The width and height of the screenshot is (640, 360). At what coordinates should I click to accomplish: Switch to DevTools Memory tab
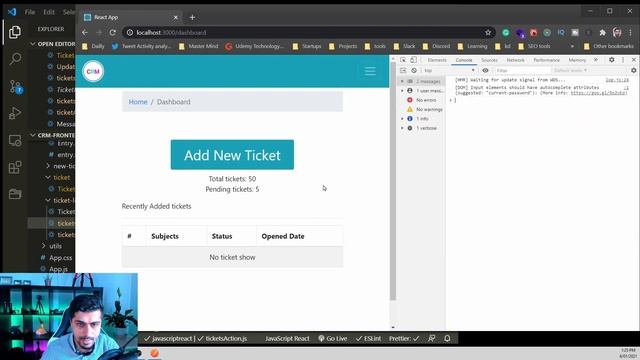coord(577,60)
